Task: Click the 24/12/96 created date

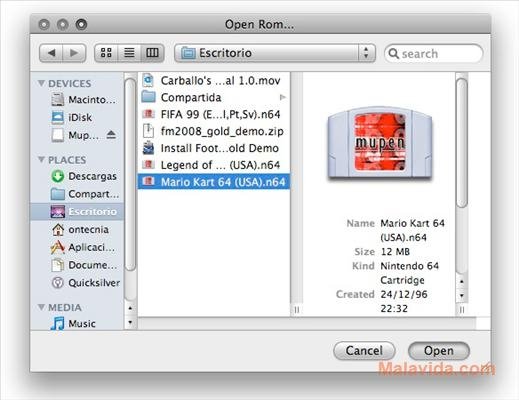Action: coord(404,294)
